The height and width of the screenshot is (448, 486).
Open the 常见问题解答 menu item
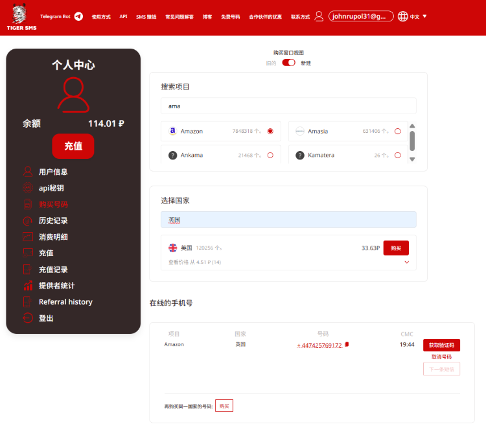[x=179, y=17]
